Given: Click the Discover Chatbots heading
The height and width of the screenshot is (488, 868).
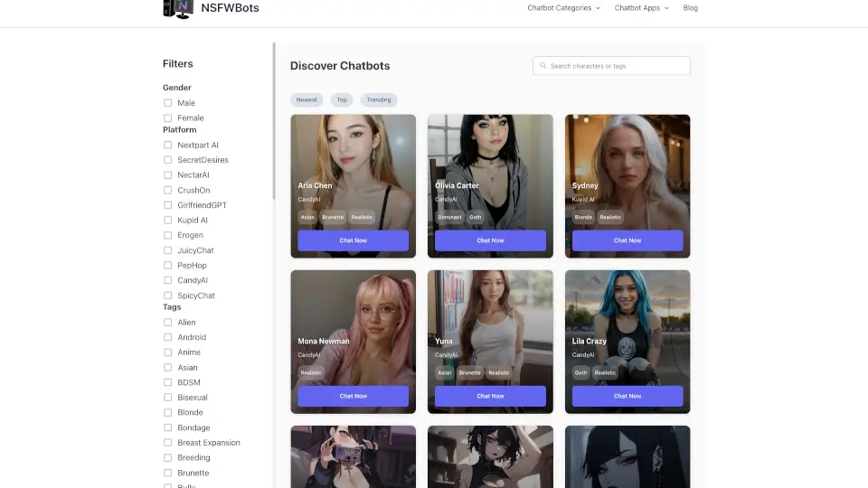Looking at the screenshot, I should pyautogui.click(x=340, y=66).
